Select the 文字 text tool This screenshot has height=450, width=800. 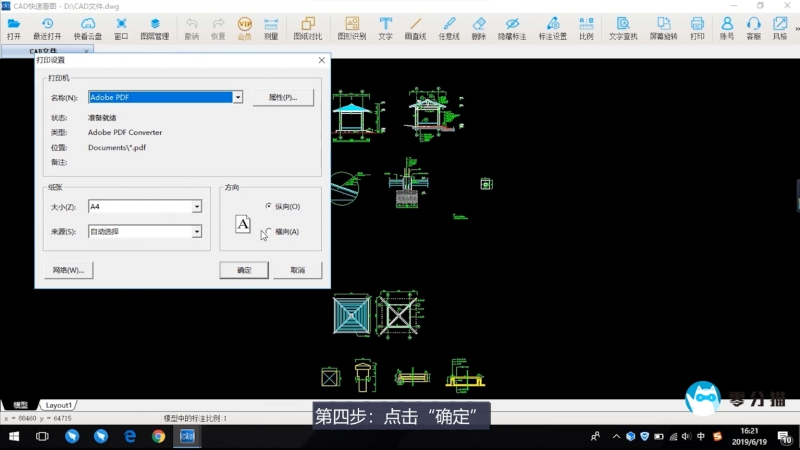point(385,27)
